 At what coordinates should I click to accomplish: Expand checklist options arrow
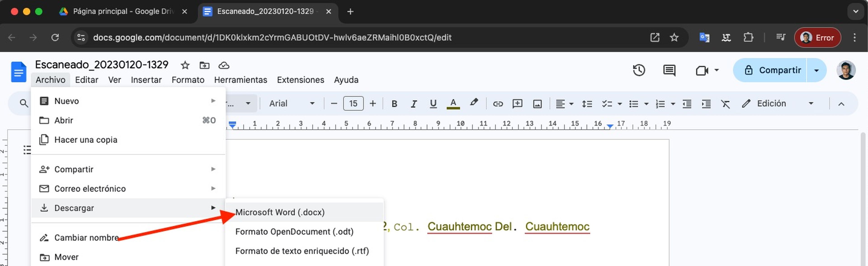pos(619,104)
